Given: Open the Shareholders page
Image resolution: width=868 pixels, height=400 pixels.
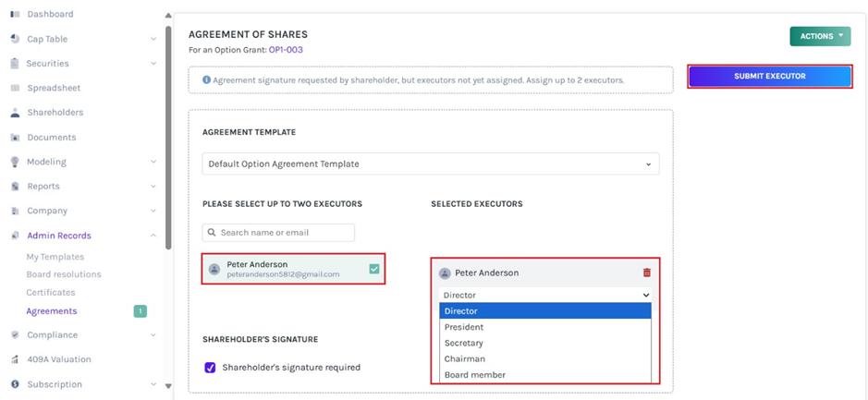Looking at the screenshot, I should 55,113.
